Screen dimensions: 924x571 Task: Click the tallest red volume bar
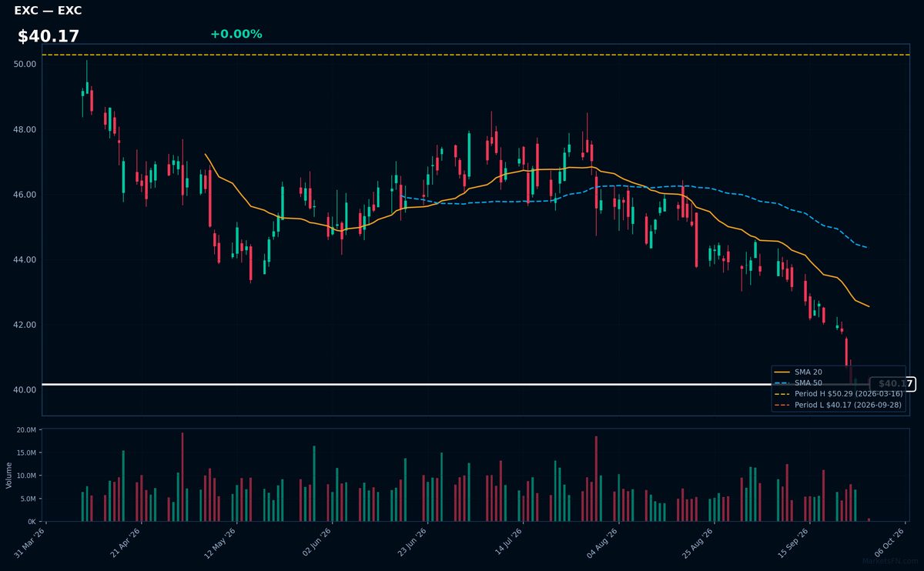click(x=182, y=477)
